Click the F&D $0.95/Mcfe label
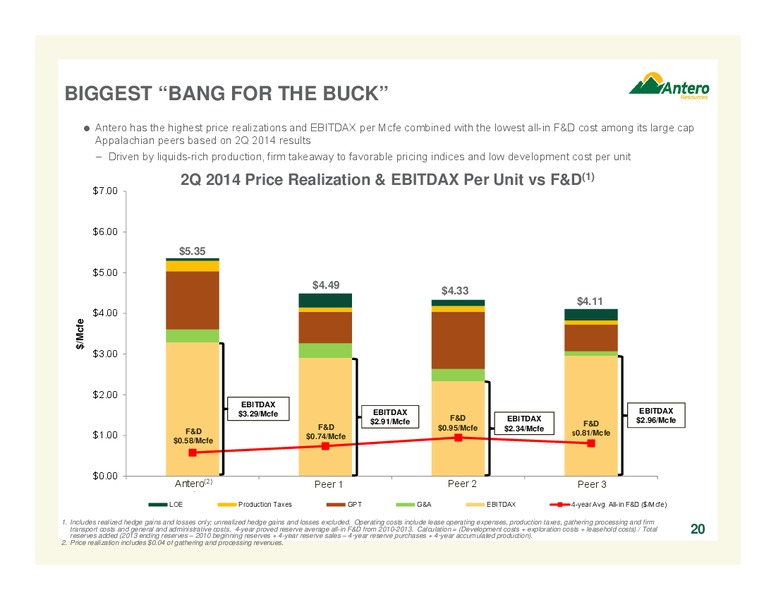776x600 pixels. (458, 423)
